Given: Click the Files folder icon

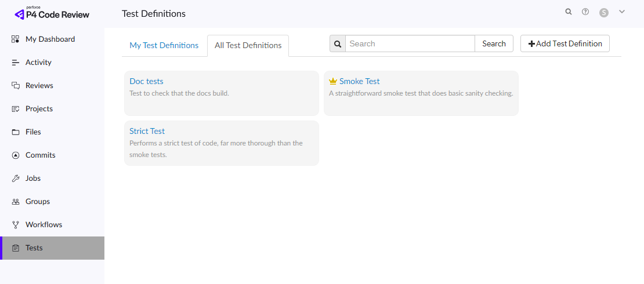Looking at the screenshot, I should (16, 132).
